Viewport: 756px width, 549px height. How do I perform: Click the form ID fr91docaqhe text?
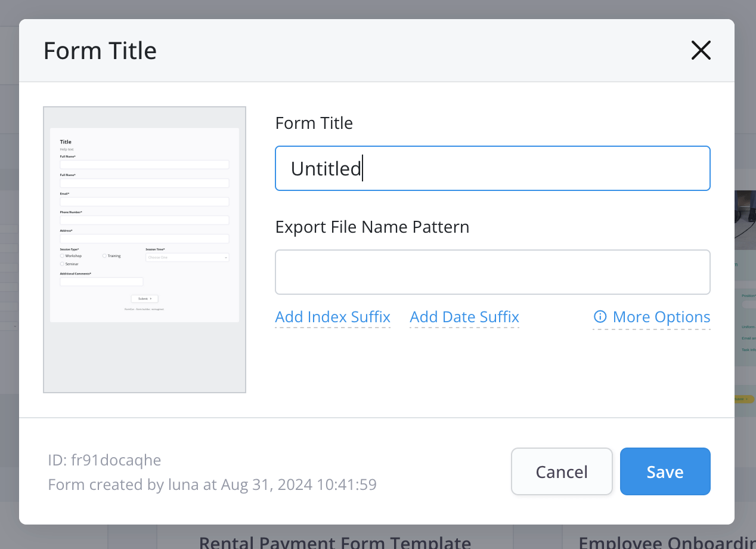click(x=104, y=460)
